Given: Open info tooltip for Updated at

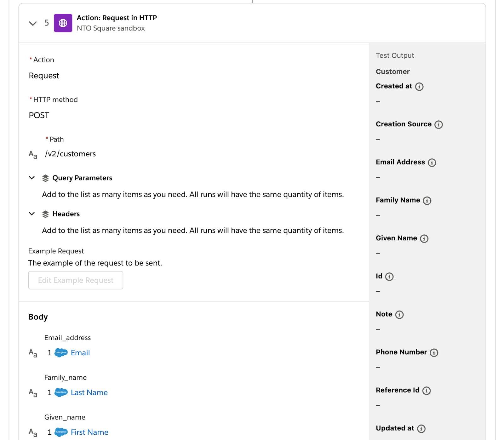Looking at the screenshot, I should click(x=421, y=429).
